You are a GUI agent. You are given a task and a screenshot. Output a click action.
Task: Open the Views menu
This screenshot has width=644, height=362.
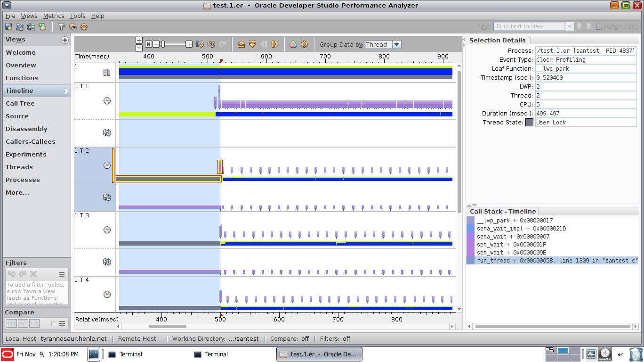[29, 16]
